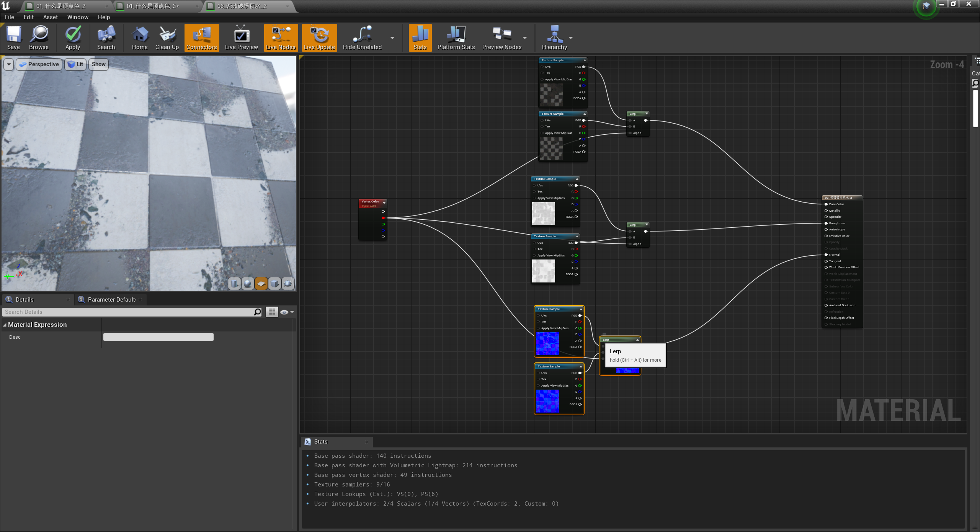Open the Perspective view dropdown
The image size is (980, 532).
39,64
